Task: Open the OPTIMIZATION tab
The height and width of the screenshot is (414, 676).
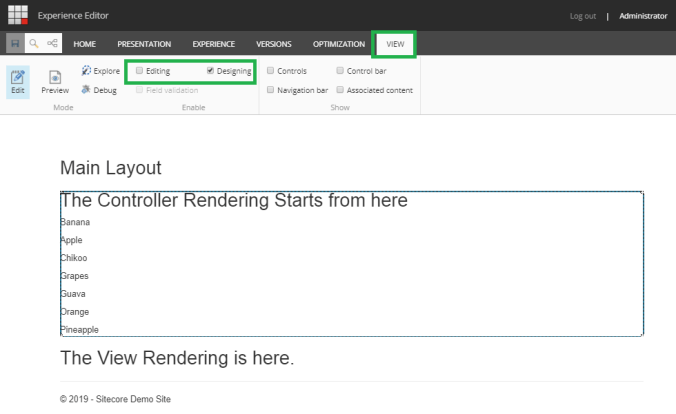Action: (338, 44)
